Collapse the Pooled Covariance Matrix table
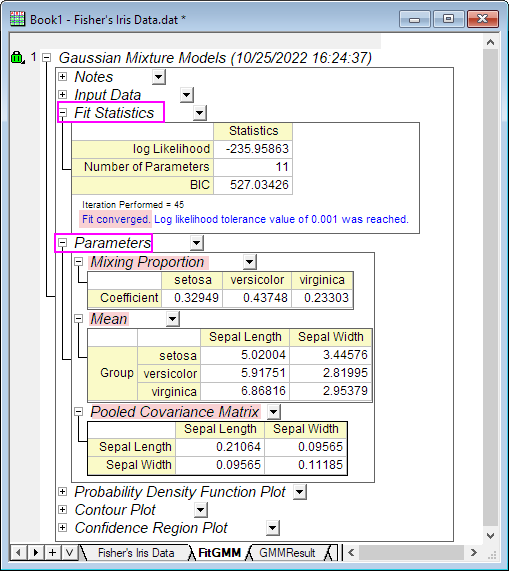 point(79,412)
